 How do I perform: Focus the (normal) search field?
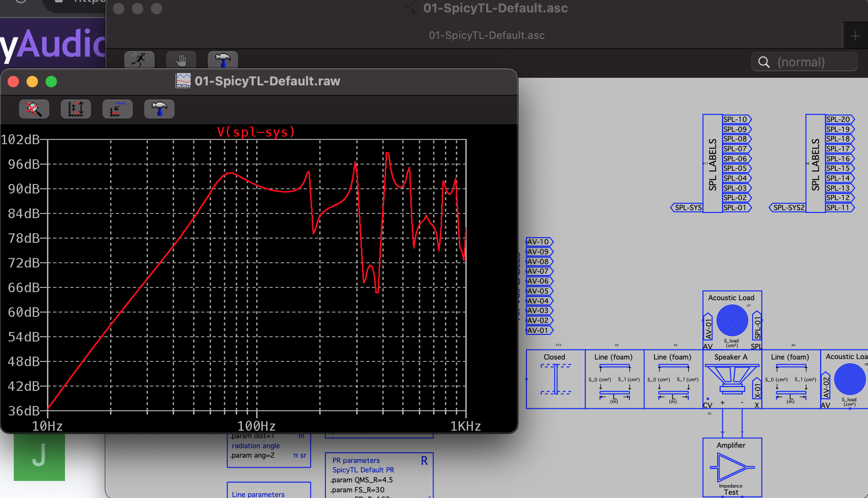pyautogui.click(x=804, y=62)
